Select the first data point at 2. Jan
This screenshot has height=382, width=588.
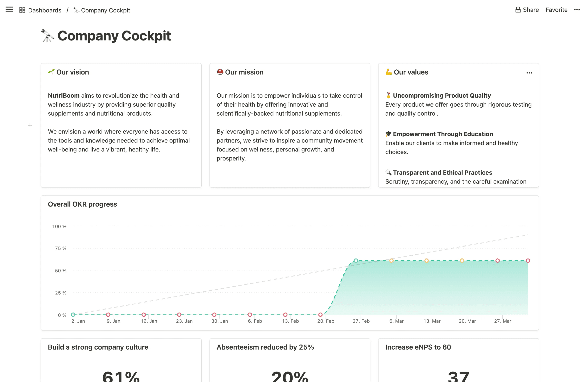point(73,315)
